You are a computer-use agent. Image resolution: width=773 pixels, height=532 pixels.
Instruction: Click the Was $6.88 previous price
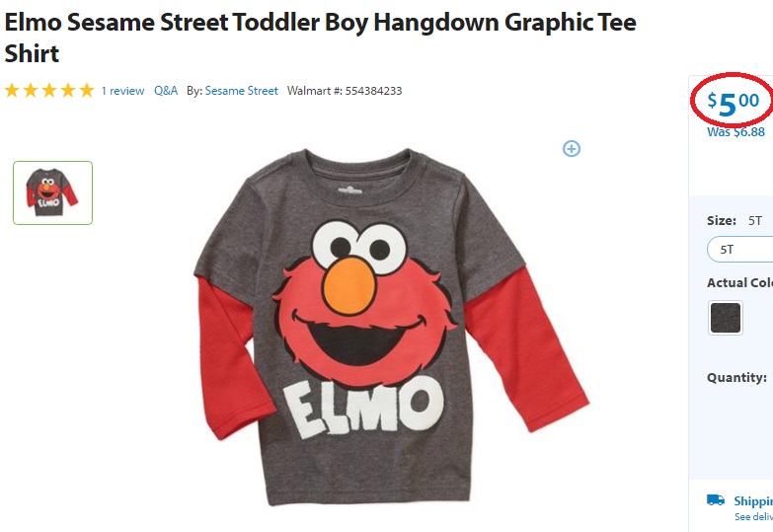[735, 132]
